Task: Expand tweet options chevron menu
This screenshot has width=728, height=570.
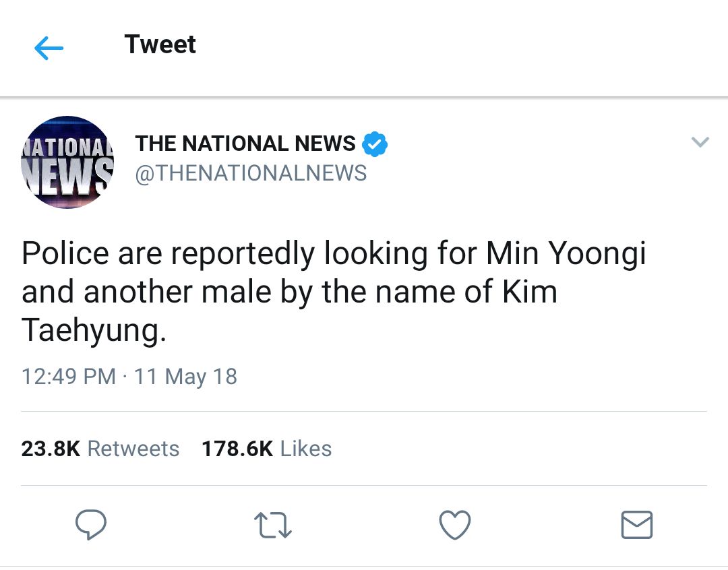Action: 700,141
